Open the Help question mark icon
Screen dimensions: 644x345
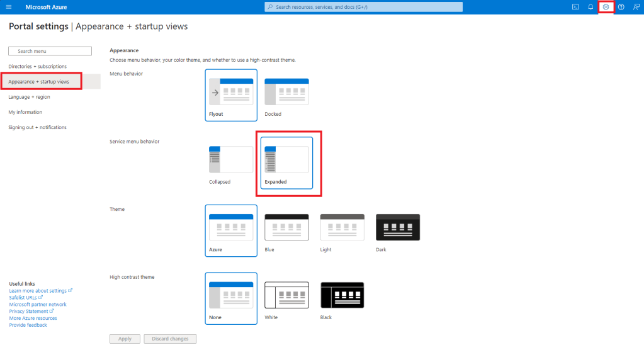click(x=621, y=7)
